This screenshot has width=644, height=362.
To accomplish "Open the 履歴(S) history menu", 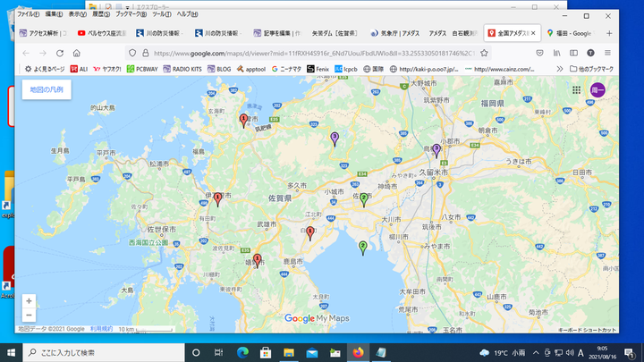I will pyautogui.click(x=100, y=15).
